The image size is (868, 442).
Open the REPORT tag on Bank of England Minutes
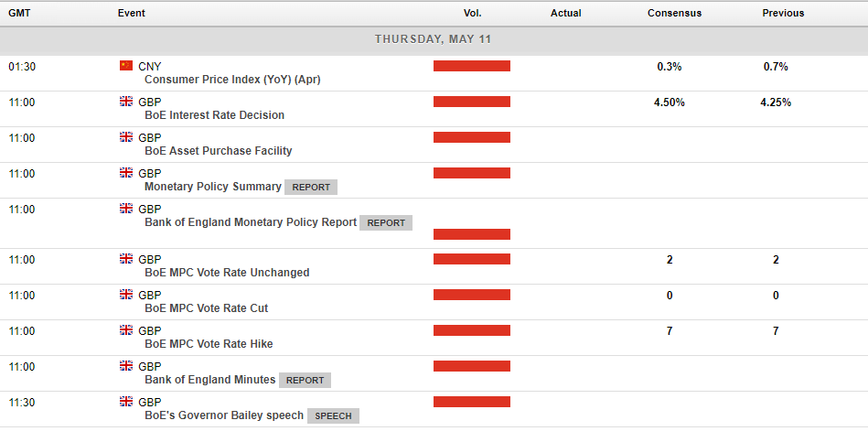tap(305, 380)
